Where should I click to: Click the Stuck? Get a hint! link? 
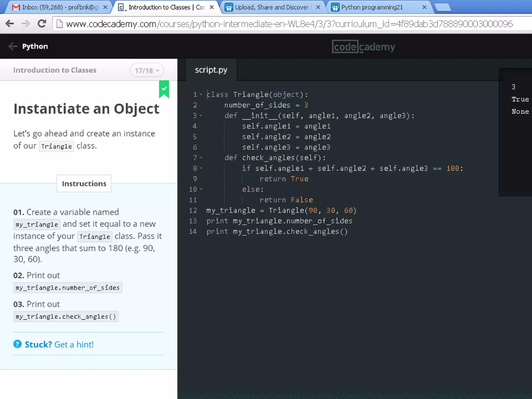coord(59,344)
